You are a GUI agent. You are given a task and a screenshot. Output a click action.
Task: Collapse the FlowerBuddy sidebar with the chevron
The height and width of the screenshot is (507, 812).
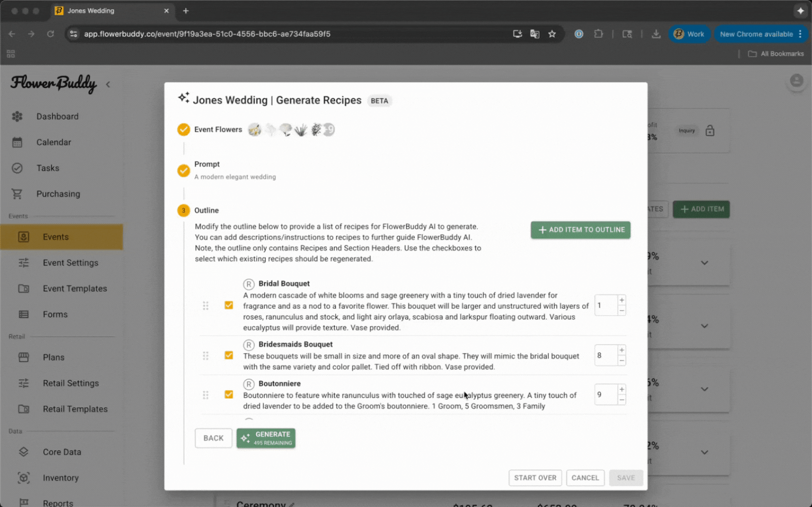108,84
